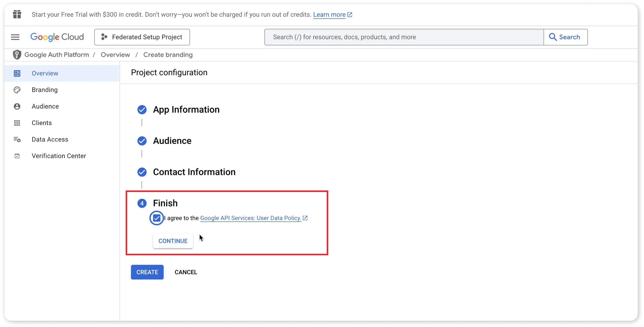Open the hamburger navigation menu
This screenshot has width=644, height=327.
[15, 37]
